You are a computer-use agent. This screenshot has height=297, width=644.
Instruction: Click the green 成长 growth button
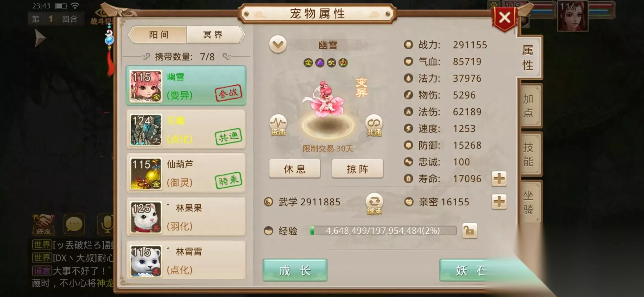295,271
